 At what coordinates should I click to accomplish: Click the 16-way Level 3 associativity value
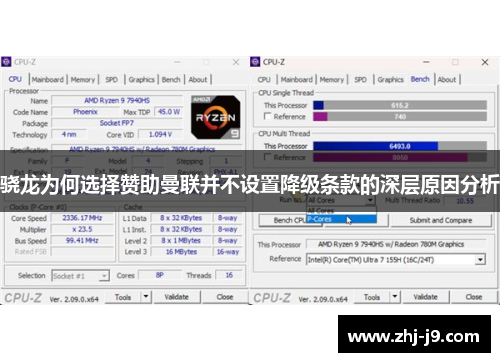[x=228, y=252]
